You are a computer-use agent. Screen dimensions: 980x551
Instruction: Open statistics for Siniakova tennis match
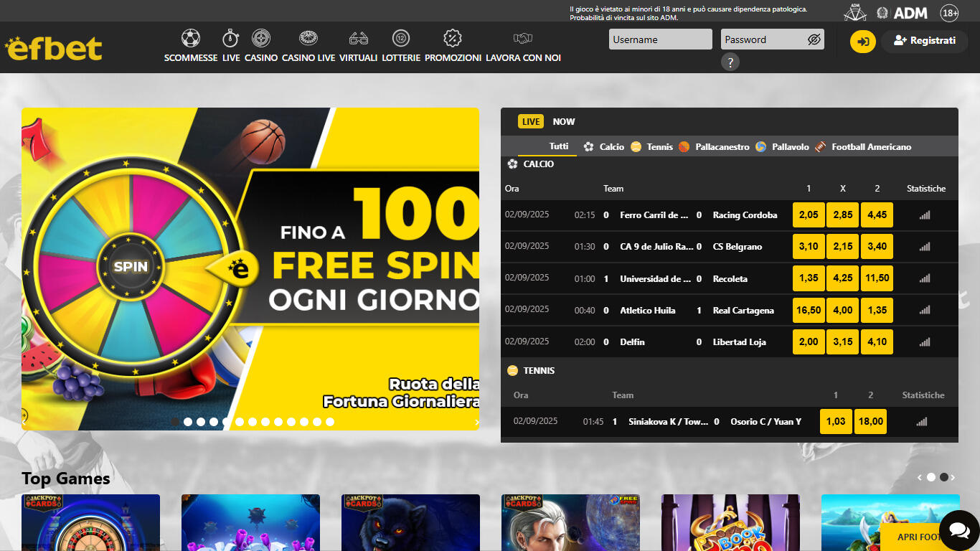coord(922,422)
